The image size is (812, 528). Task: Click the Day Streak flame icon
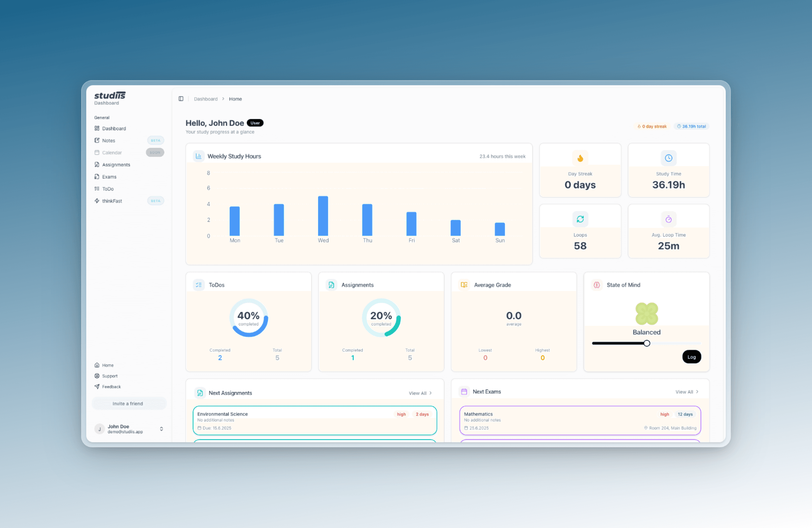(580, 158)
